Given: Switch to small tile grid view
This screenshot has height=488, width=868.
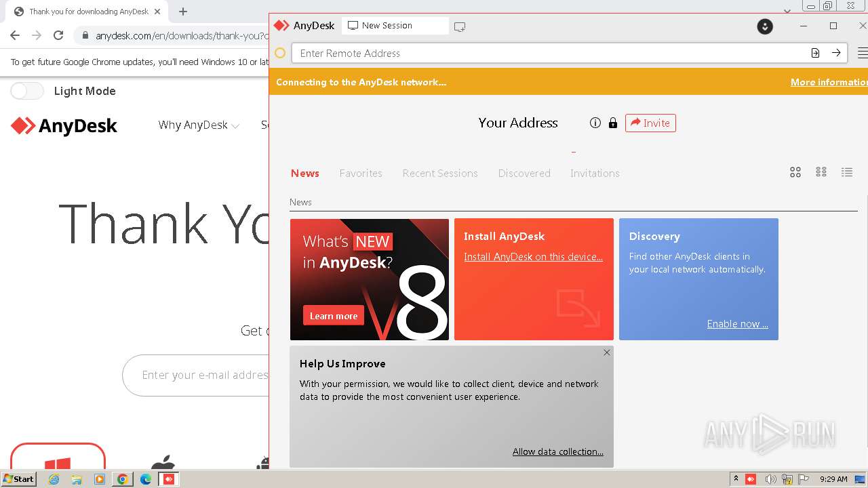Looking at the screenshot, I should (x=821, y=172).
